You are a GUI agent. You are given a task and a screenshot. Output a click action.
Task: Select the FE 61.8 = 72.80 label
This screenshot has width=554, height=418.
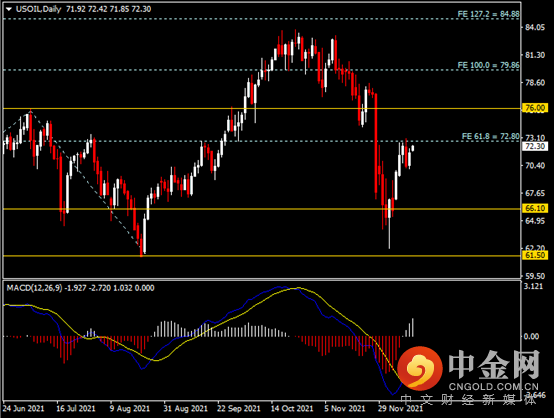490,136
